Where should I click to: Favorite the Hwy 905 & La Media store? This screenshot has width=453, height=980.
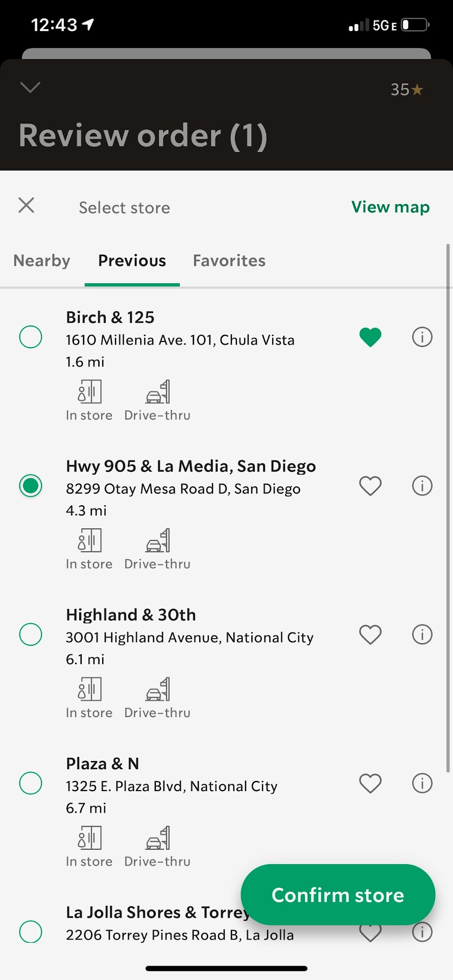tap(370, 486)
